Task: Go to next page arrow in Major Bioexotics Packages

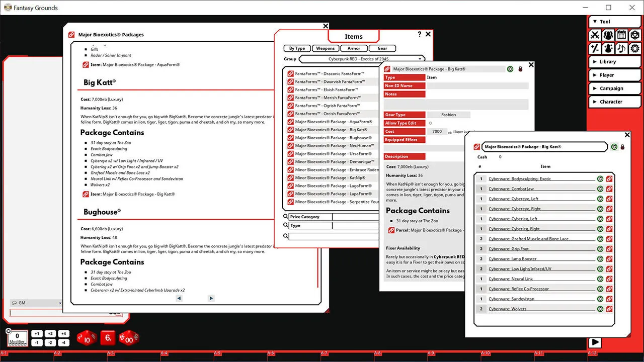Action: click(211, 298)
